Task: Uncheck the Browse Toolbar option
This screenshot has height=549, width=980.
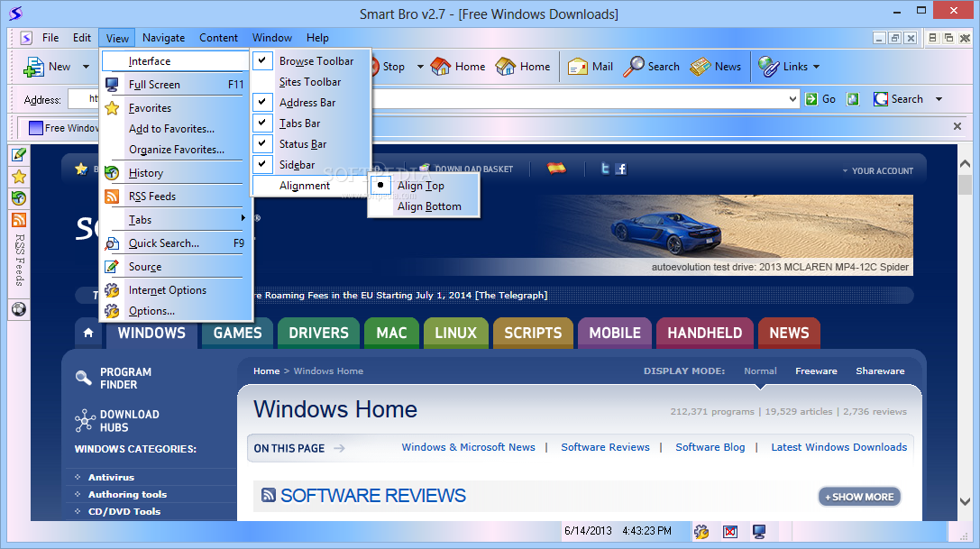Action: coord(312,60)
